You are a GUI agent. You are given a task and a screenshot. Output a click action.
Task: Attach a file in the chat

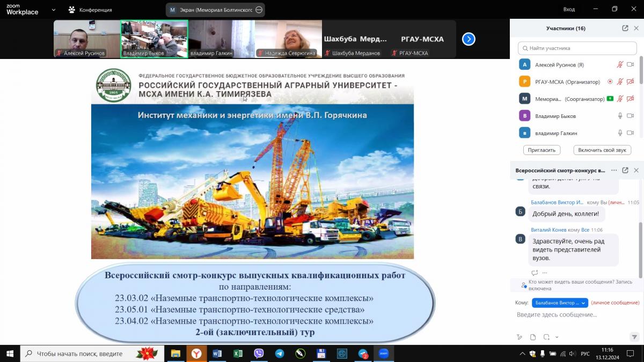point(533,337)
